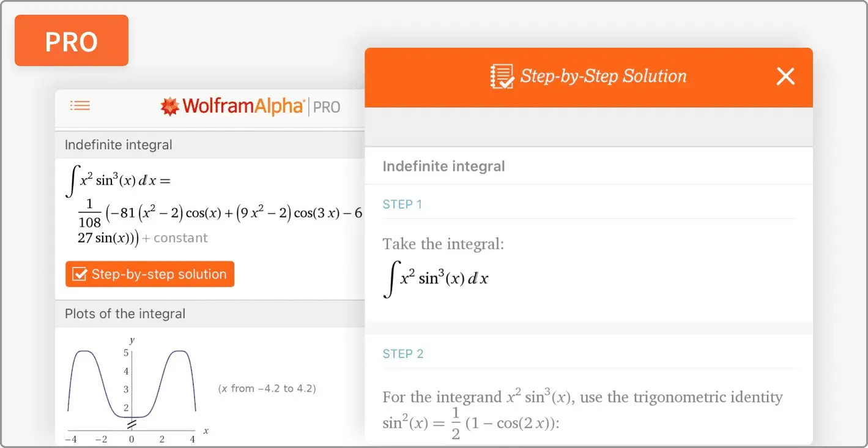
Task: Select the STEP 2 label
Action: click(x=403, y=353)
